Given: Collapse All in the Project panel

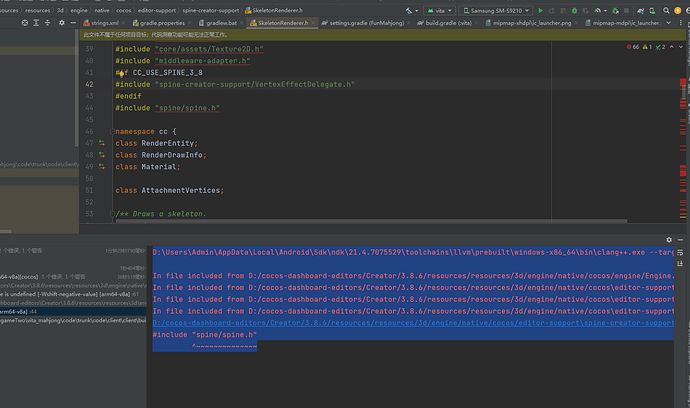Looking at the screenshot, I should [48, 23].
